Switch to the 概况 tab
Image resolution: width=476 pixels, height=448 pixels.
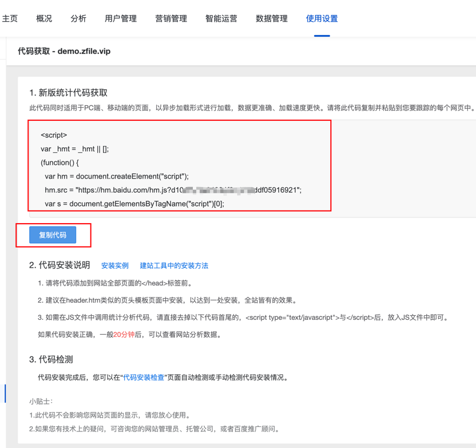44,18
